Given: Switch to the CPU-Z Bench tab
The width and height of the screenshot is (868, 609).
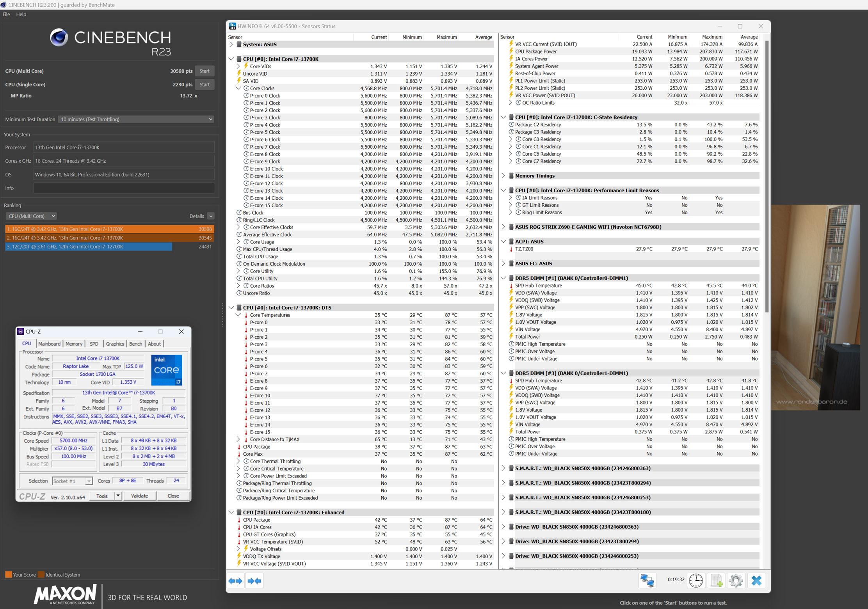Looking at the screenshot, I should [135, 344].
